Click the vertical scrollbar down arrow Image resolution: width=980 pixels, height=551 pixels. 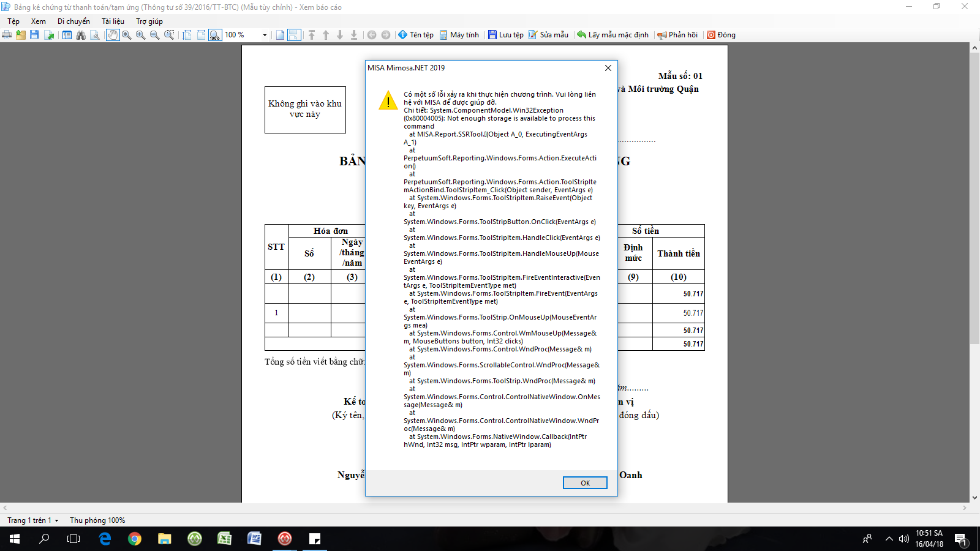coord(974,498)
